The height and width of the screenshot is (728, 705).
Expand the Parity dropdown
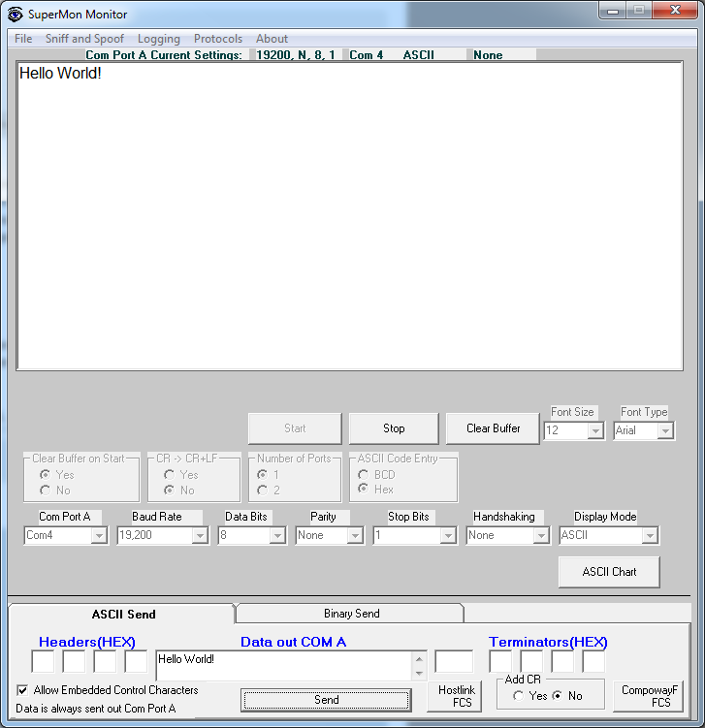tap(355, 536)
